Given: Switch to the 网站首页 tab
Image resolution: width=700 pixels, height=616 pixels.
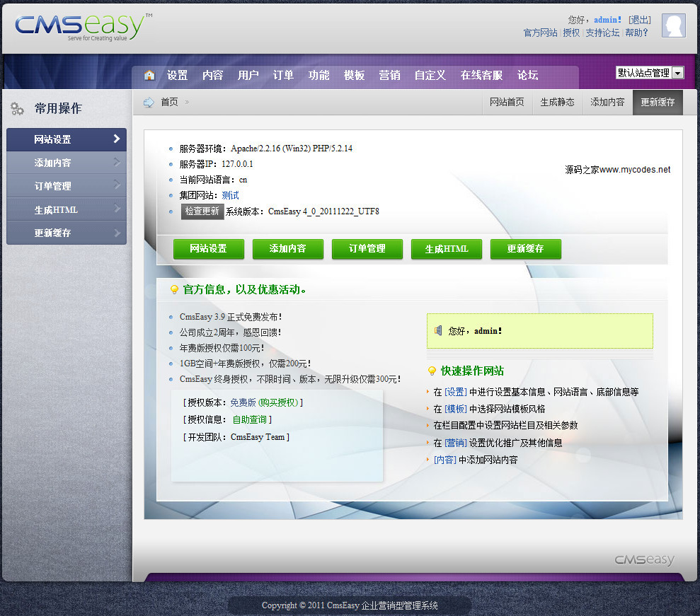Looking at the screenshot, I should coord(507,102).
